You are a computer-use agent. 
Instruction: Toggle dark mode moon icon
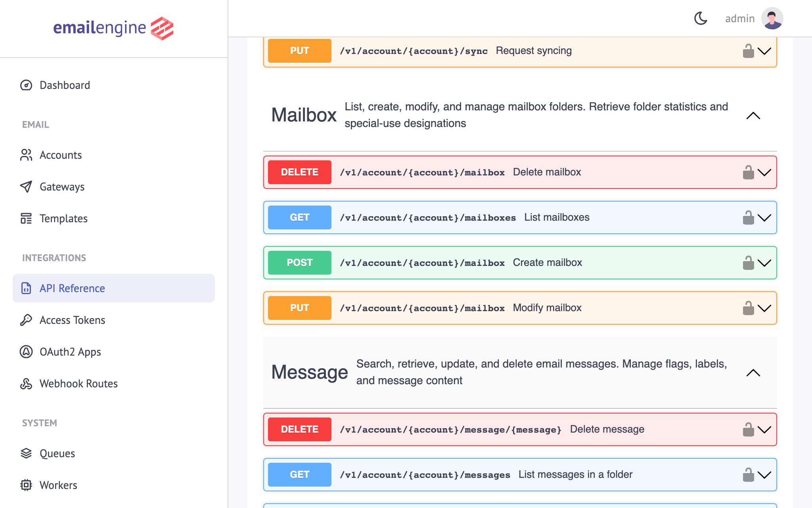click(x=701, y=18)
